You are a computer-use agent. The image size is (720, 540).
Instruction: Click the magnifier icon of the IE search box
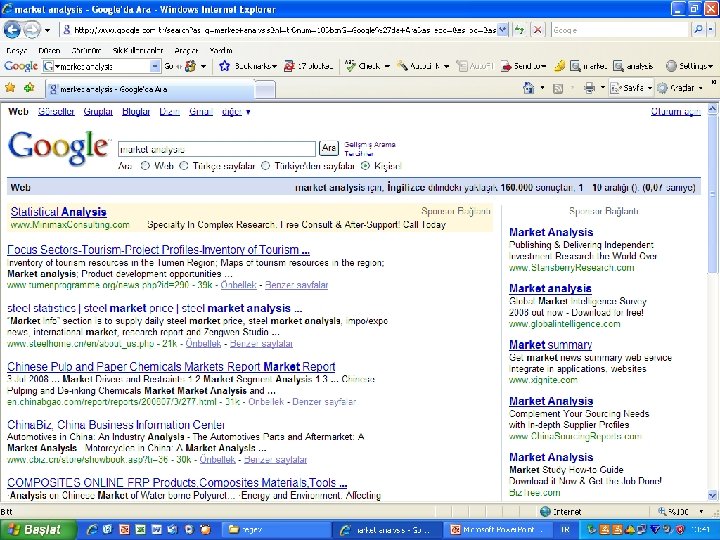(x=698, y=30)
